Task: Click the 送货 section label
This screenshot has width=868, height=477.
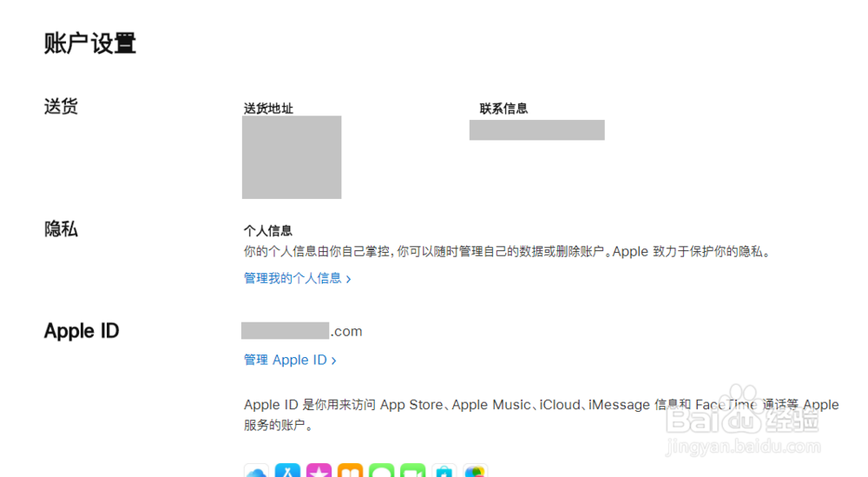Action: pos(61,106)
